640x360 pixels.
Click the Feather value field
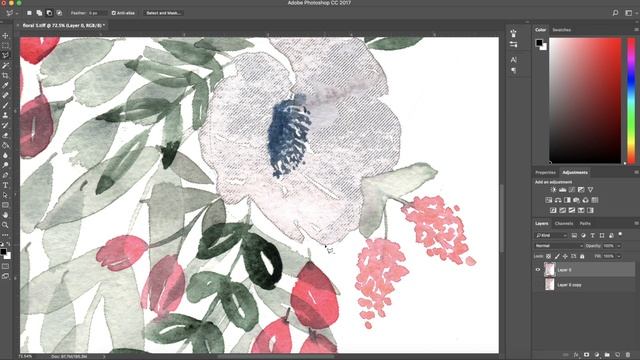tap(97, 13)
